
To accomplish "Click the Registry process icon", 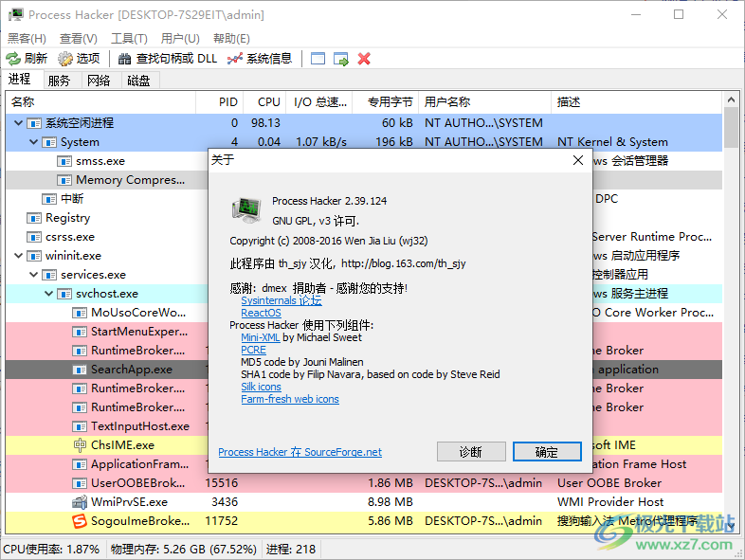I will (x=34, y=218).
